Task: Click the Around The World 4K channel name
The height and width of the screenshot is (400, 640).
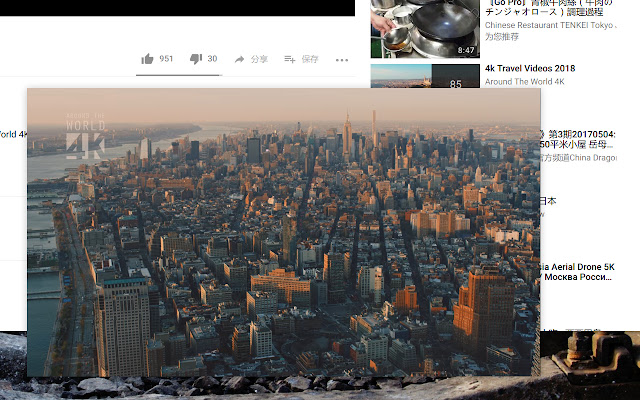Action: 524,82
